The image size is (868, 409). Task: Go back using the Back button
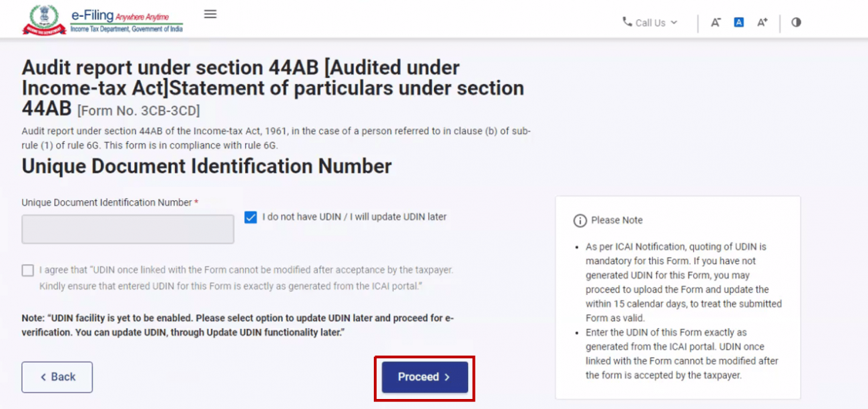coord(57,377)
